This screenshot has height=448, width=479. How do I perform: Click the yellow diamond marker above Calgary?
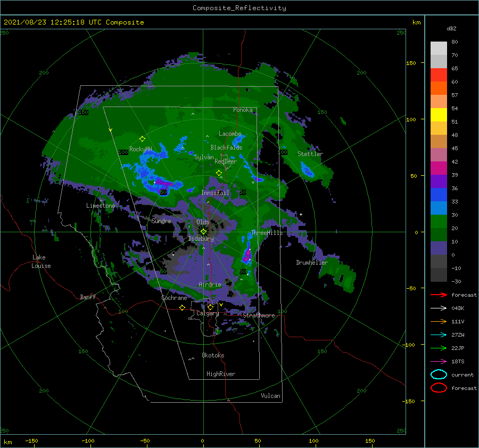pyautogui.click(x=210, y=307)
